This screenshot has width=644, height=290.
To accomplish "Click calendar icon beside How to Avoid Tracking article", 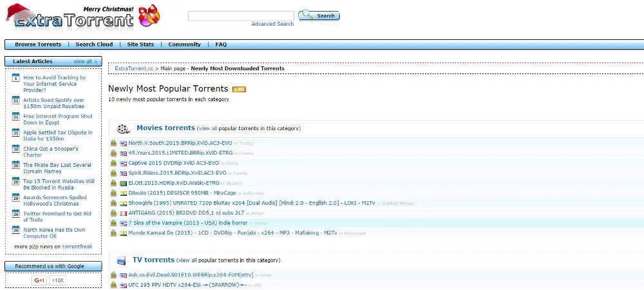I will pos(15,77).
